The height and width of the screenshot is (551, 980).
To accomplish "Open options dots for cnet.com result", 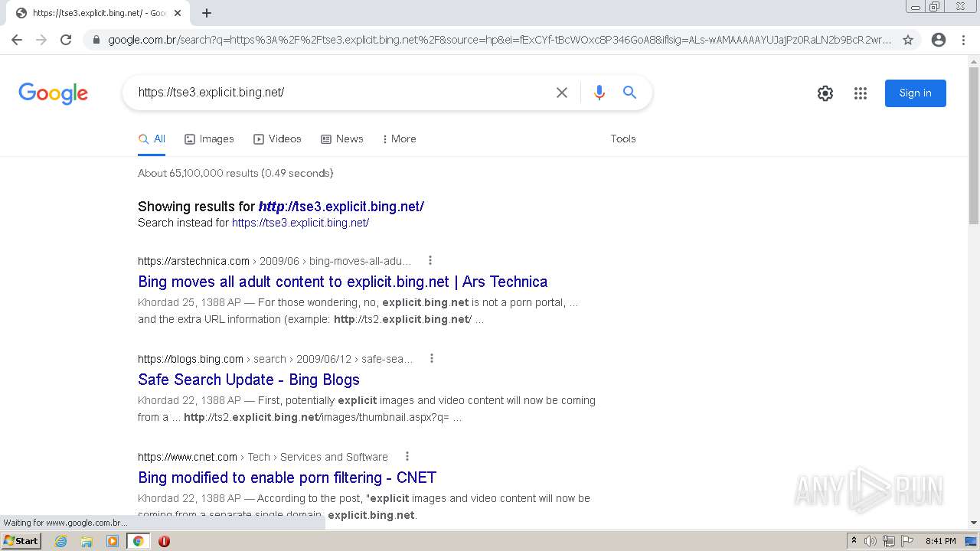I will pyautogui.click(x=407, y=456).
